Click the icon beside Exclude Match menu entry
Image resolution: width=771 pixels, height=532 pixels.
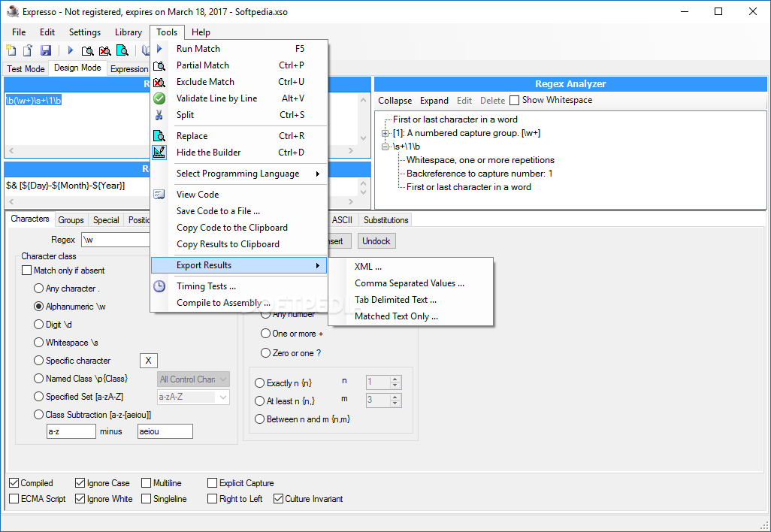coord(159,82)
